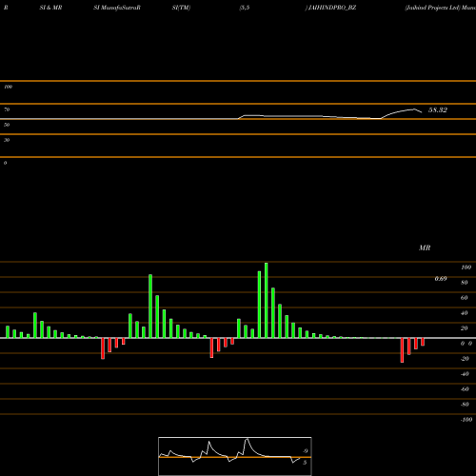Click the -80 label on MR axis

click(x=465, y=405)
